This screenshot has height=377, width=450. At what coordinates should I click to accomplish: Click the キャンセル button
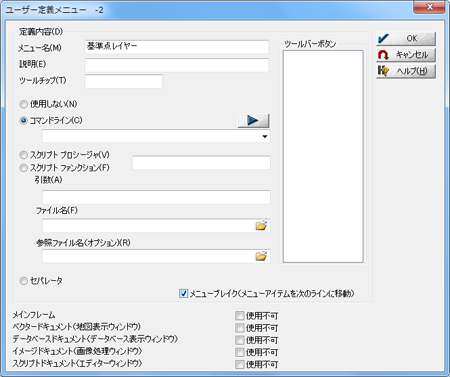click(406, 55)
